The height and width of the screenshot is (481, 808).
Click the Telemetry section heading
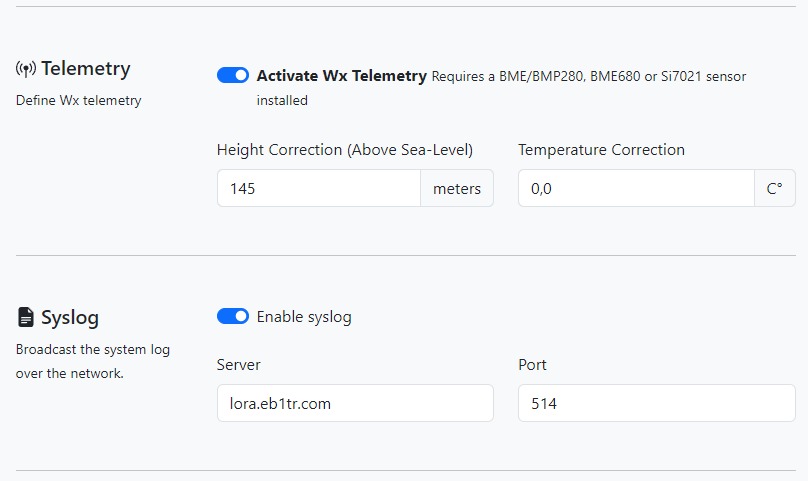coord(86,69)
